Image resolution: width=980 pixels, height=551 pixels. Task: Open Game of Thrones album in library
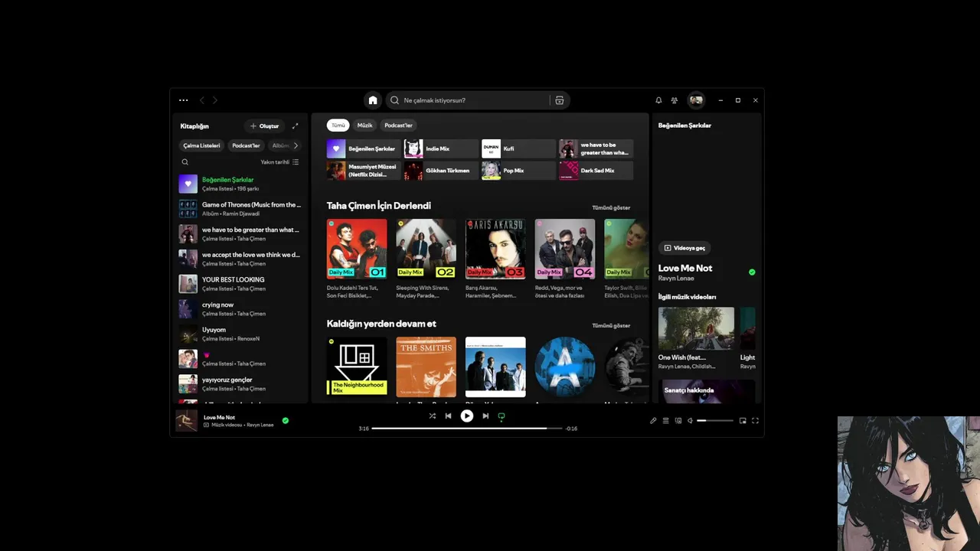point(240,209)
